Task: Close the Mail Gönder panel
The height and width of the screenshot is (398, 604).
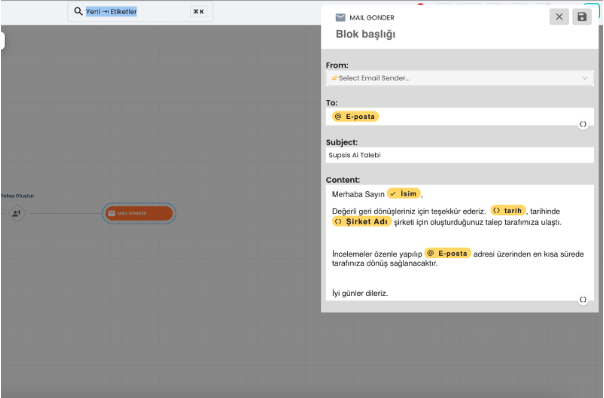Action: point(559,17)
